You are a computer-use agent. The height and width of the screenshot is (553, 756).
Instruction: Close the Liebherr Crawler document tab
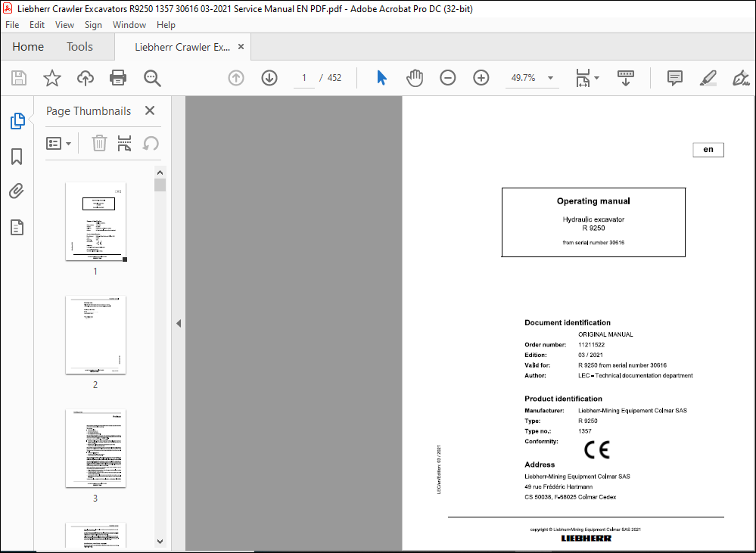click(241, 47)
